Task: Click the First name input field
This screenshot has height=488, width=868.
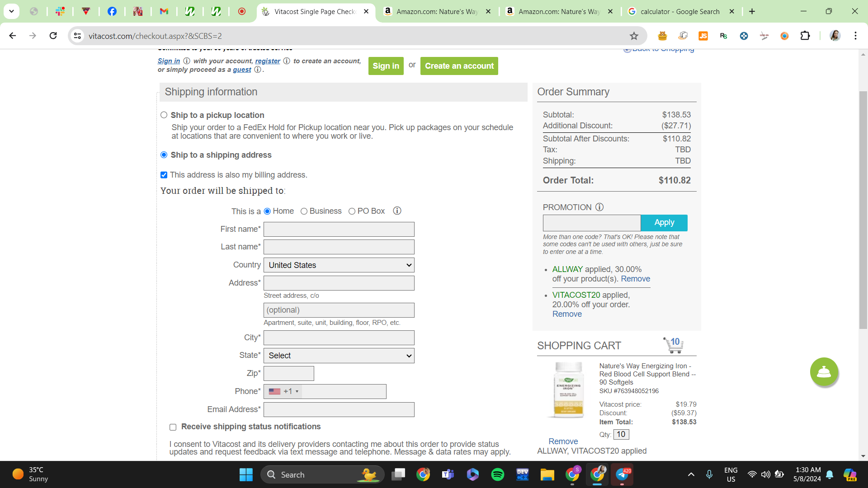Action: coord(339,229)
